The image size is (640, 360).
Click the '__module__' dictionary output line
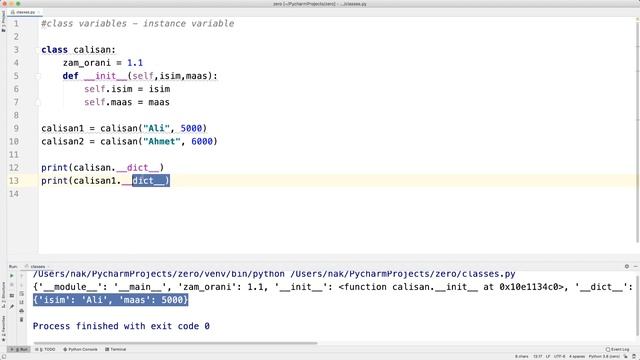pos(332,287)
